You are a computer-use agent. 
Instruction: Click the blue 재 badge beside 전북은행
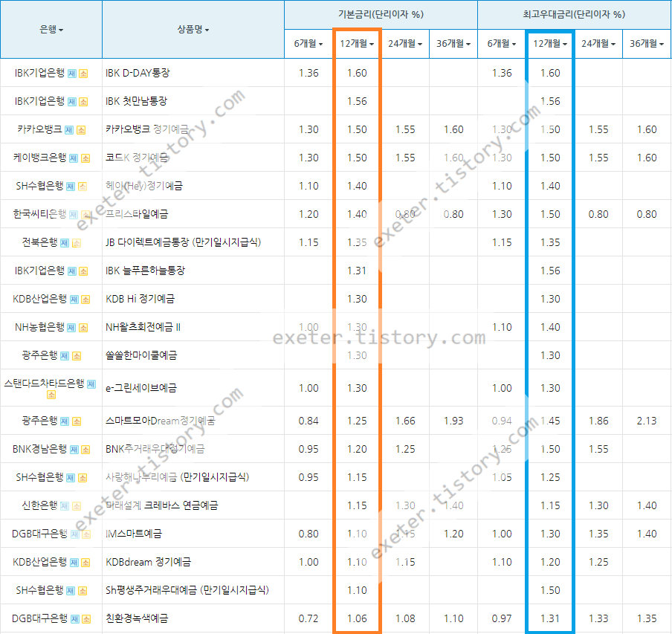64,243
